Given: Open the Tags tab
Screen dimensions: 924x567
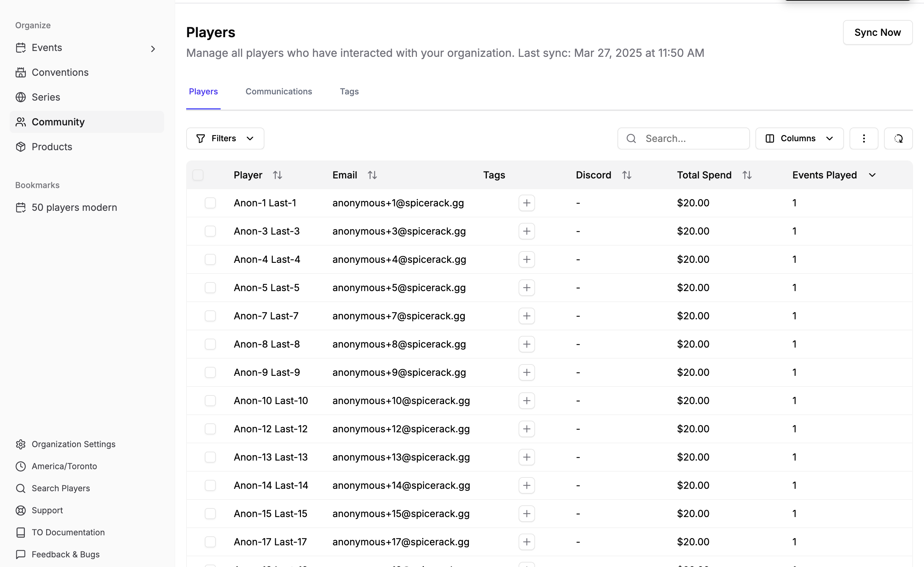Looking at the screenshot, I should tap(349, 92).
